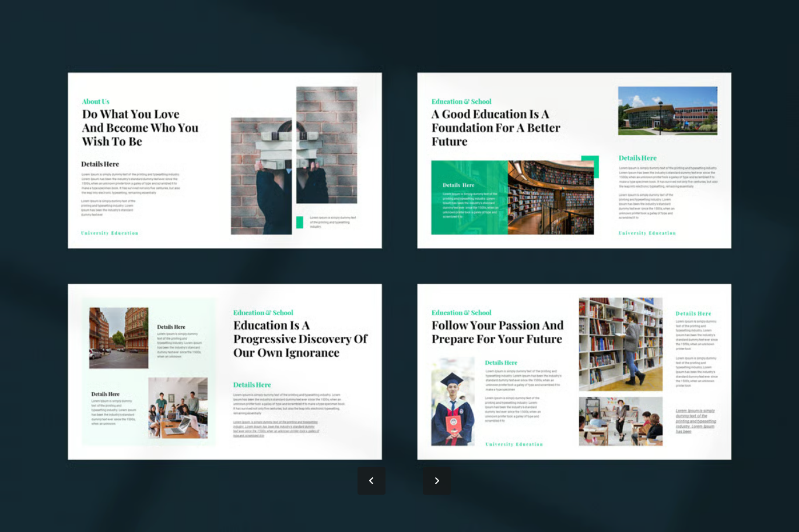Screen dimensions: 799x532
Task: Open the 'Do What You Love' slide
Action: 225,160
